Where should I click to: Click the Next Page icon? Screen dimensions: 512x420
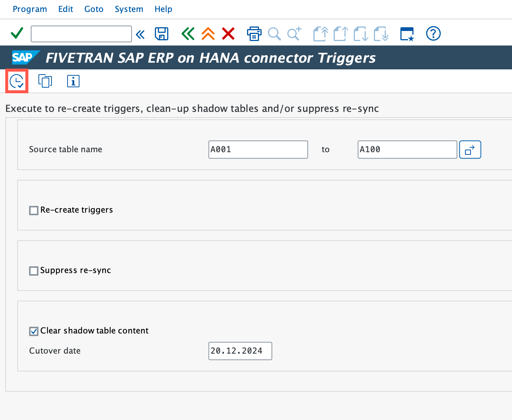361,34
